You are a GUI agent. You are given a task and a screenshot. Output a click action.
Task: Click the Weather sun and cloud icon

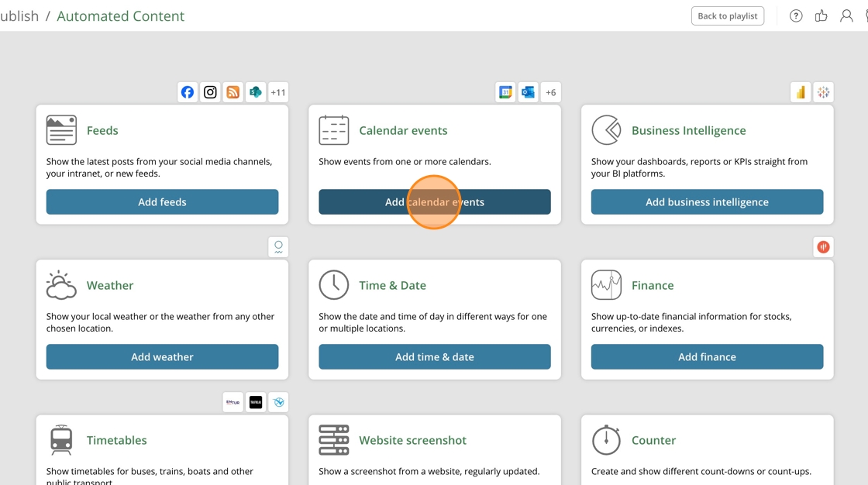[61, 285]
